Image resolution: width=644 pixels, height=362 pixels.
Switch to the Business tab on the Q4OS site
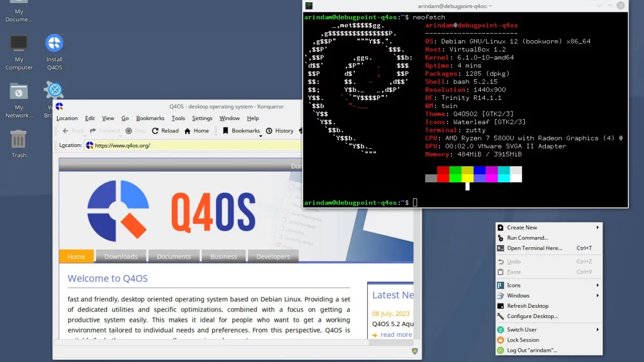coord(224,256)
